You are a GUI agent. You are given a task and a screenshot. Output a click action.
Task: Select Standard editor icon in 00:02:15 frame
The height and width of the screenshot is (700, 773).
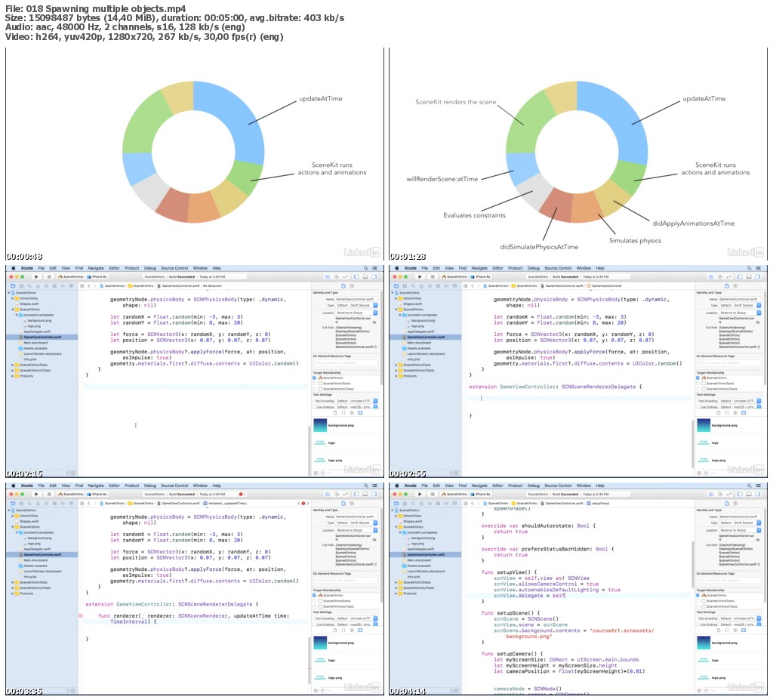click(x=328, y=276)
